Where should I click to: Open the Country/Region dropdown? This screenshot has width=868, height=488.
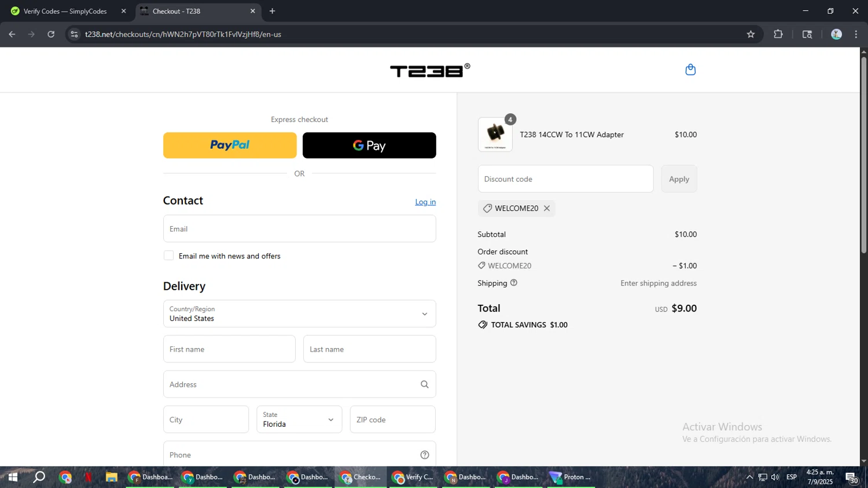(x=300, y=314)
